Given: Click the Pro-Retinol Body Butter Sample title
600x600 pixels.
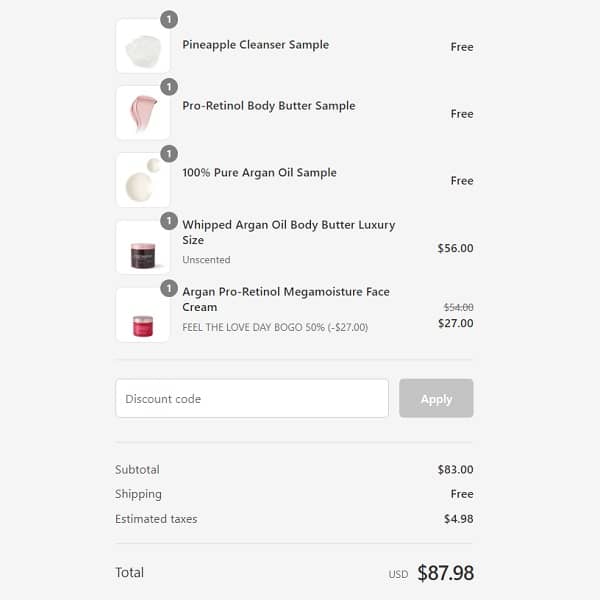Looking at the screenshot, I should pyautogui.click(x=268, y=106).
